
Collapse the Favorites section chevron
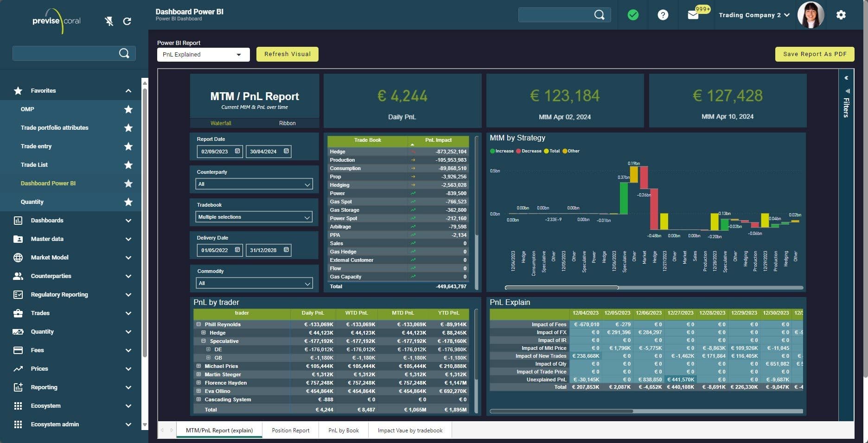tap(128, 91)
